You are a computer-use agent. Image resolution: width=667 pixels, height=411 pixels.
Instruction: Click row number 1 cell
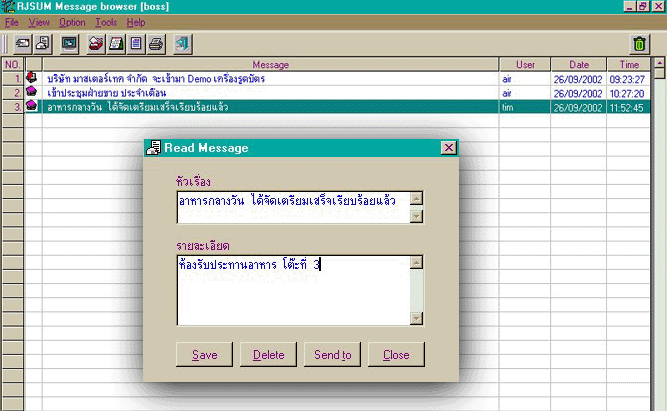[x=13, y=79]
